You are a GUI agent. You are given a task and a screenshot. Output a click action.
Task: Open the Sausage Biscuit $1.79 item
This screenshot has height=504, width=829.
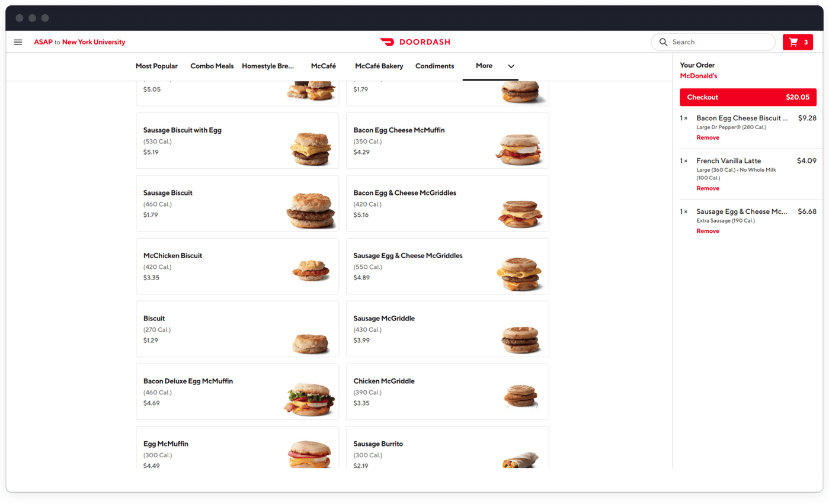238,203
